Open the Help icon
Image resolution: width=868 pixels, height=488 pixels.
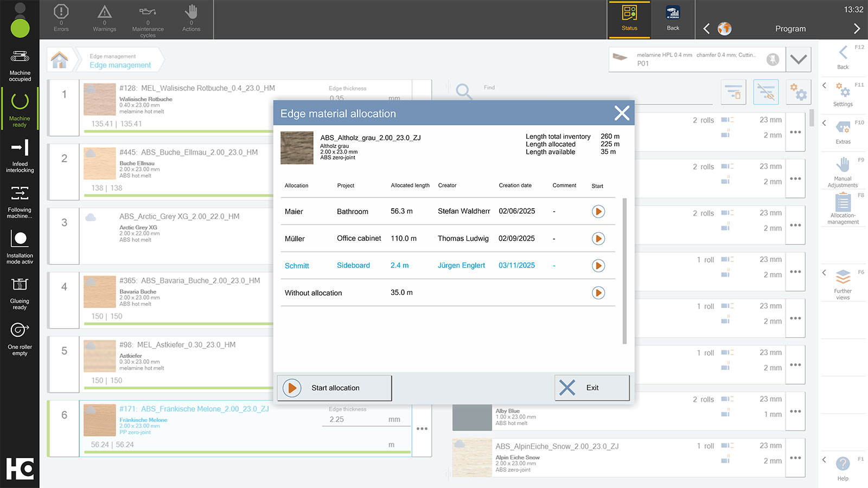tap(843, 464)
